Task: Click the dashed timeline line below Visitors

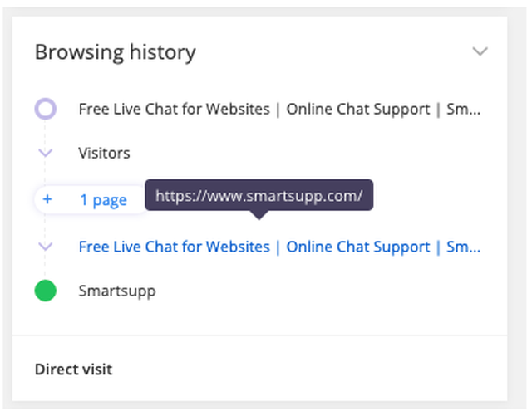Action: 45,172
